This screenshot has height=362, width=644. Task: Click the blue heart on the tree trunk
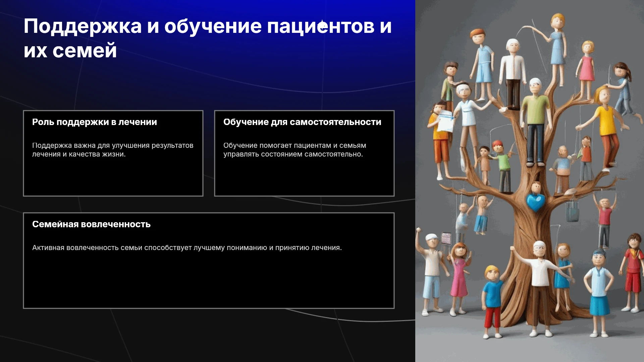(535, 202)
